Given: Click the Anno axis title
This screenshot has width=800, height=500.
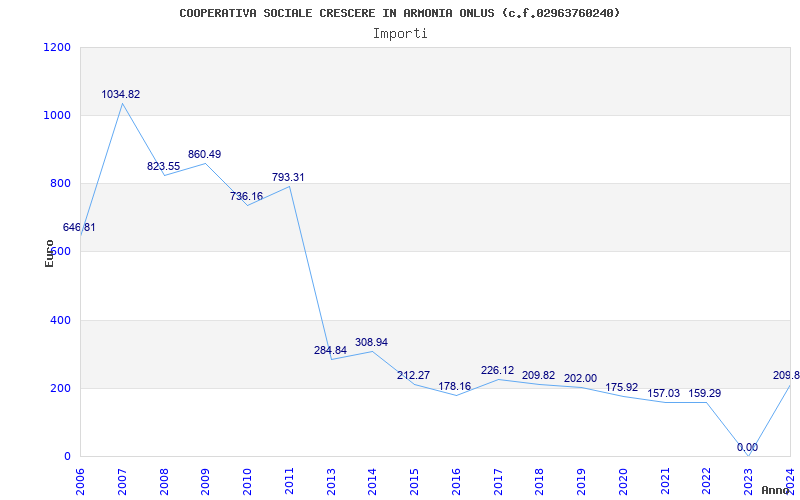Looking at the screenshot, I should 776,490.
